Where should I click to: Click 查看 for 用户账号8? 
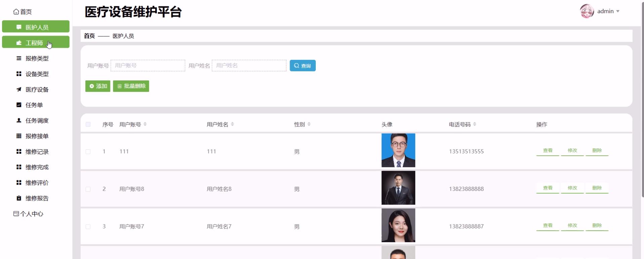pos(548,188)
